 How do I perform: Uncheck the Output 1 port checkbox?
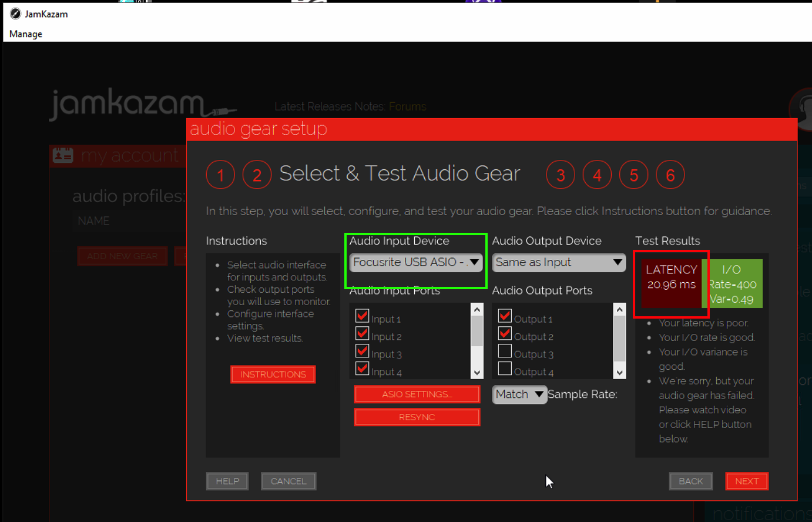(x=505, y=316)
